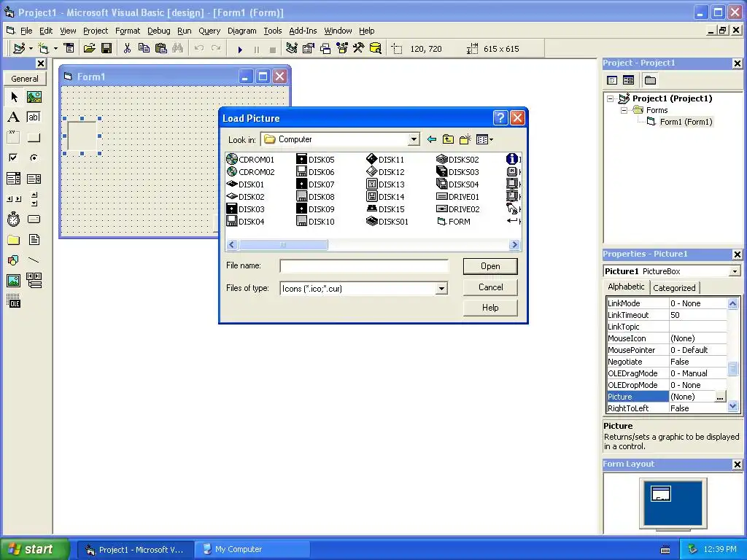Select the PictureBox tool in toolbox

coord(34,97)
